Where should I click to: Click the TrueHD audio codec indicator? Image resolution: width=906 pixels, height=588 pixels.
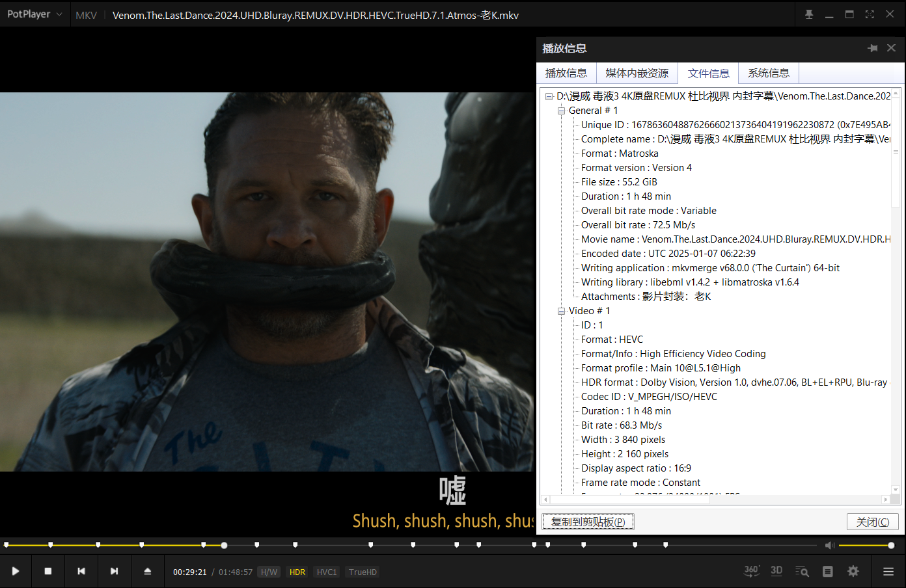[363, 572]
